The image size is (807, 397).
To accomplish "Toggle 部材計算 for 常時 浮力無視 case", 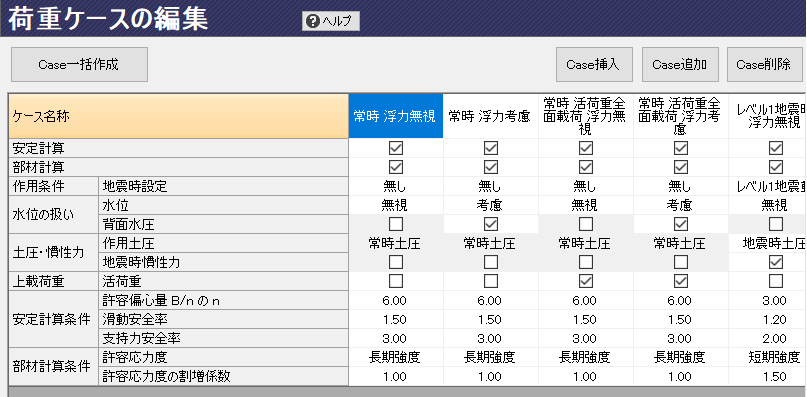I will [x=396, y=167].
